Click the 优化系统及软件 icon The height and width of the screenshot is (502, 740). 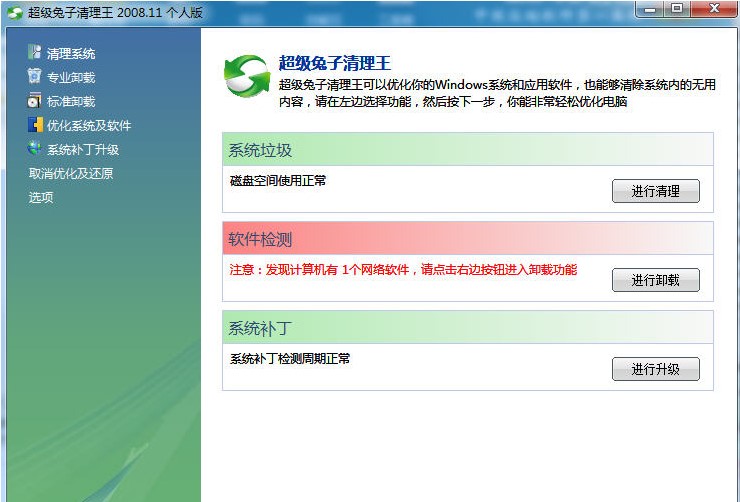pyautogui.click(x=35, y=125)
